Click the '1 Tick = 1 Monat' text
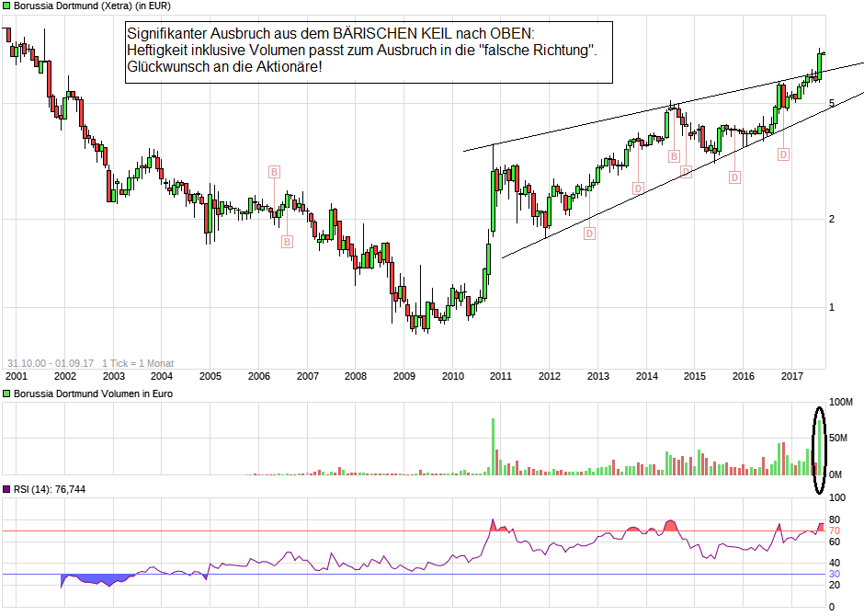 coord(138,363)
